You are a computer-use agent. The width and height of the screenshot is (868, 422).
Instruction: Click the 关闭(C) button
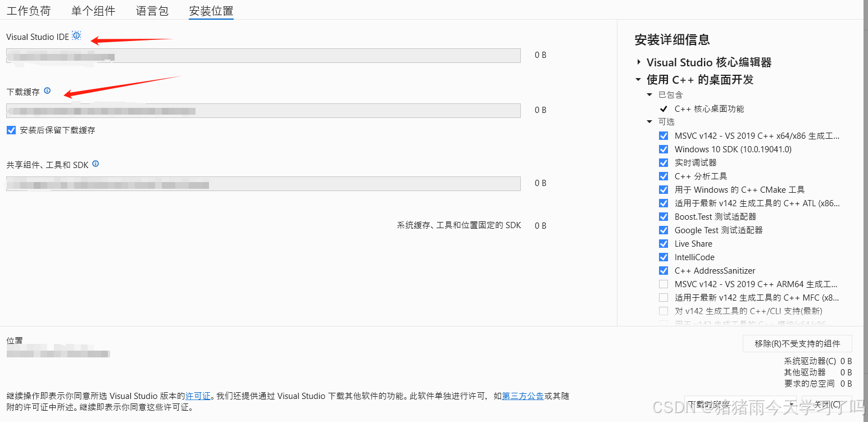828,404
